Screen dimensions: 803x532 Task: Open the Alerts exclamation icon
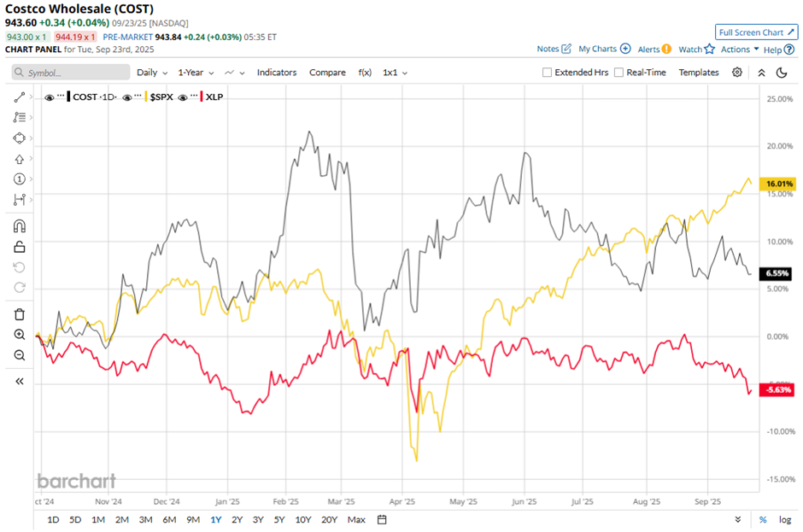coord(666,50)
